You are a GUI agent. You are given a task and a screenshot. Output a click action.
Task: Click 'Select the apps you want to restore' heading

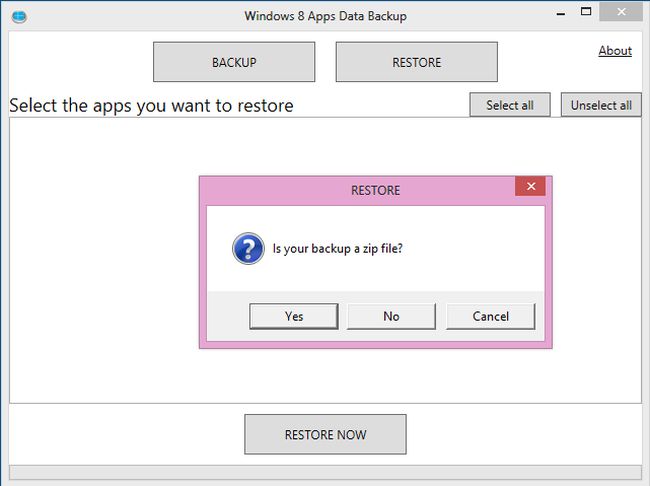[151, 105]
